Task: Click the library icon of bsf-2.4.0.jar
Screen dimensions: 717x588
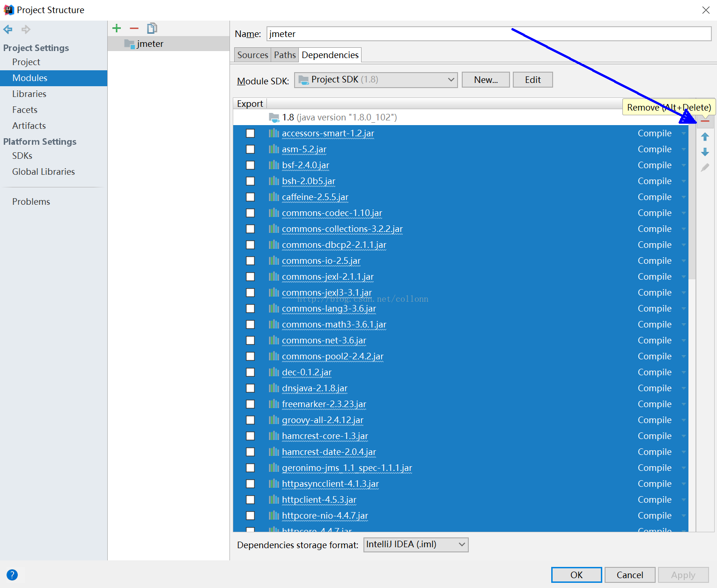Action: click(274, 165)
